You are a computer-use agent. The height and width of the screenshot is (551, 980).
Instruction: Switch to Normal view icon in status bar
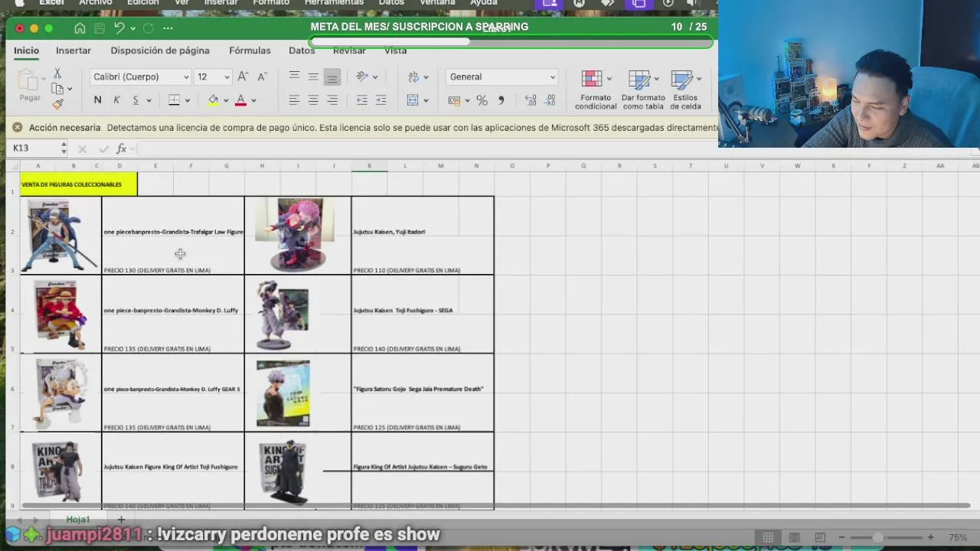pyautogui.click(x=768, y=537)
